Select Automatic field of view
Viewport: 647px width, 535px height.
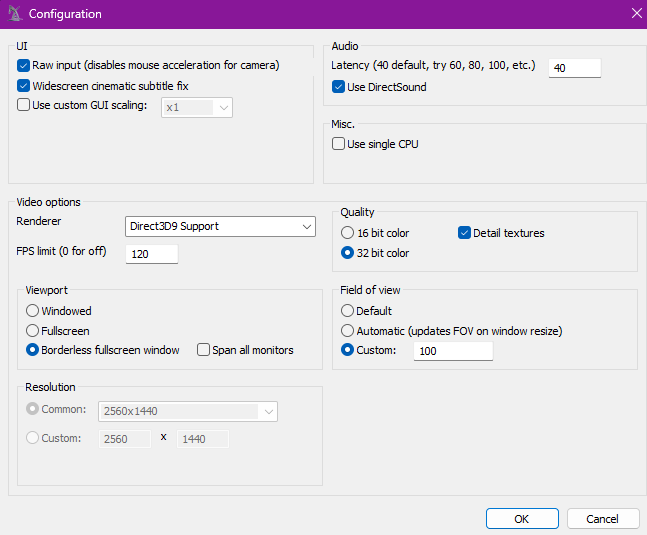pyautogui.click(x=348, y=331)
